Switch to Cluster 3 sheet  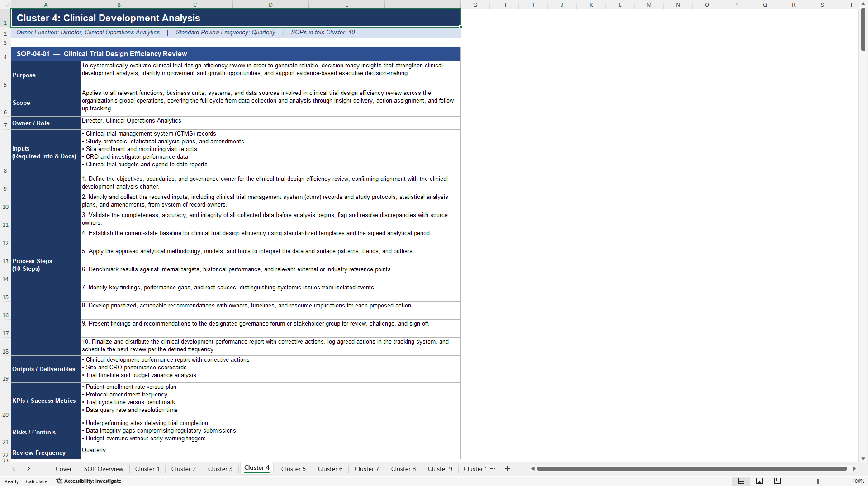pos(220,469)
